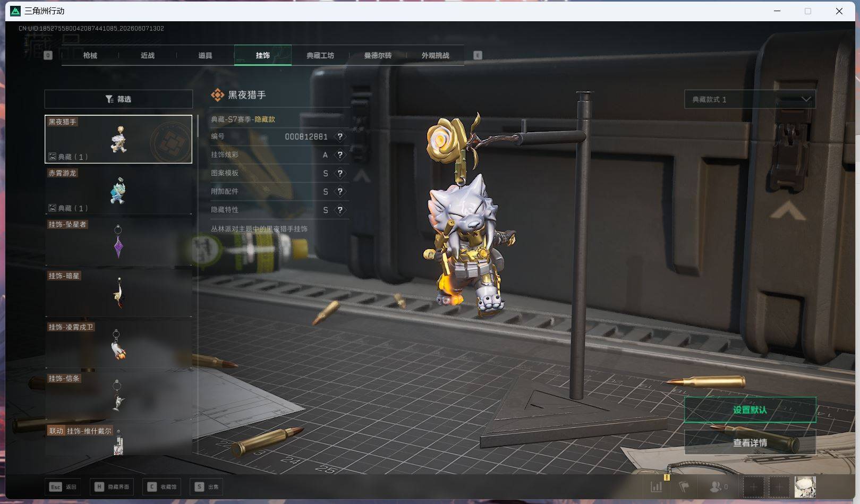Click the S 出售 button
This screenshot has width=860, height=504.
click(207, 486)
